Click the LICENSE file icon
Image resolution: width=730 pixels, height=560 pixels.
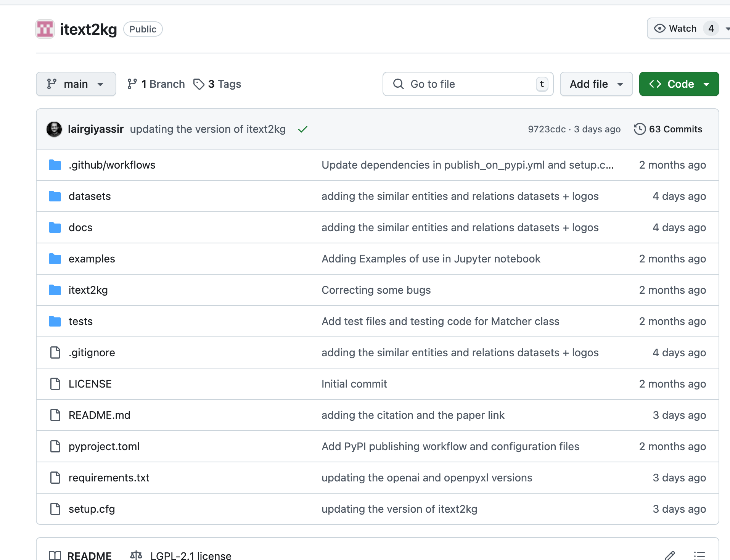[55, 384]
